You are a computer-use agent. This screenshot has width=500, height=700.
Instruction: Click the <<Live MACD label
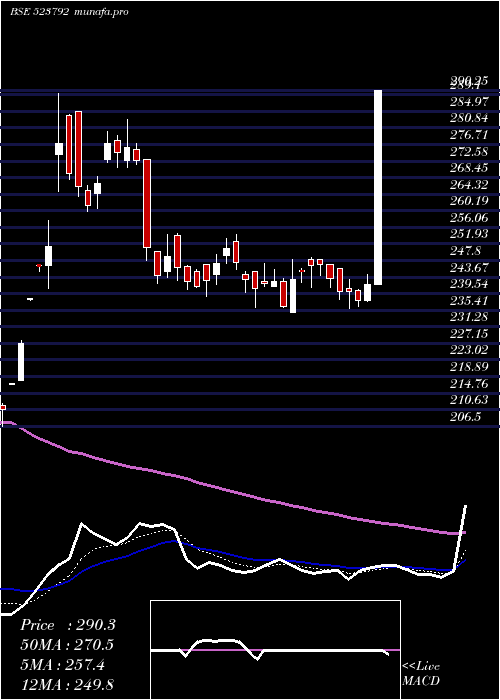[421, 674]
